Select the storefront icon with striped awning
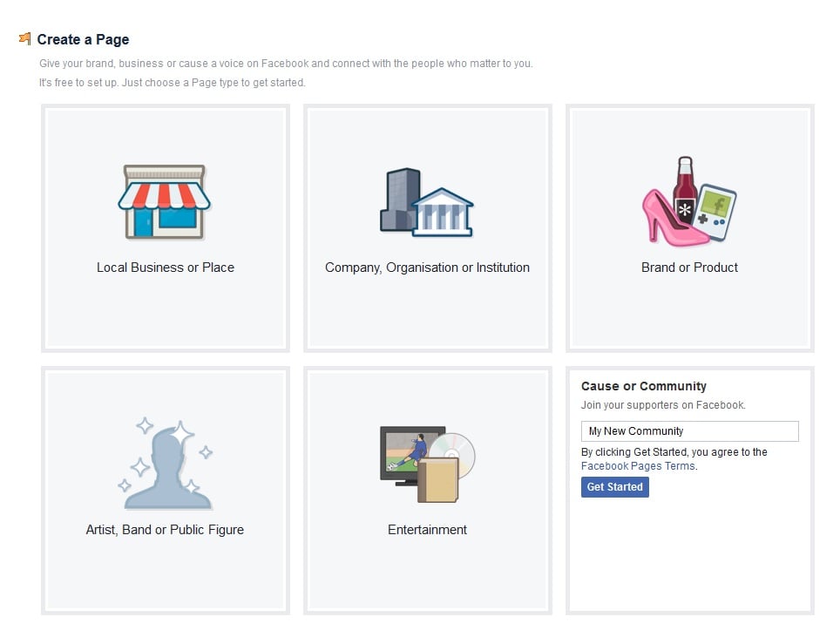Screen dimensions: 840x637 point(165,202)
